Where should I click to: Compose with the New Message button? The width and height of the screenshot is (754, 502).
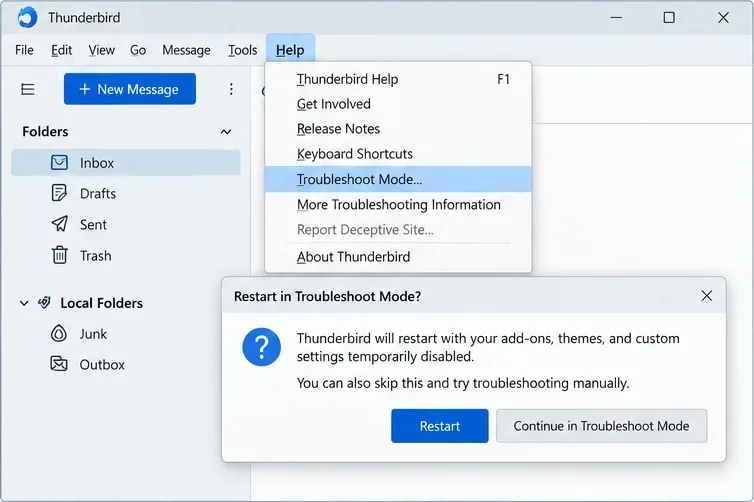pos(130,89)
